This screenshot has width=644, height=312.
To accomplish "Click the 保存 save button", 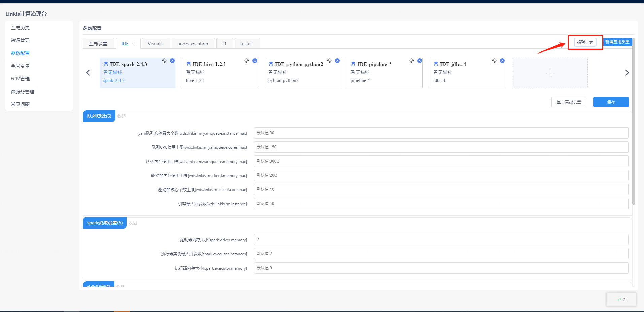I will click(x=611, y=102).
